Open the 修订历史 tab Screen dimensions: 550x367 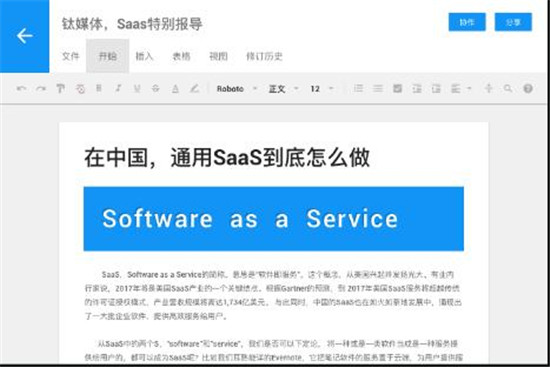click(264, 56)
